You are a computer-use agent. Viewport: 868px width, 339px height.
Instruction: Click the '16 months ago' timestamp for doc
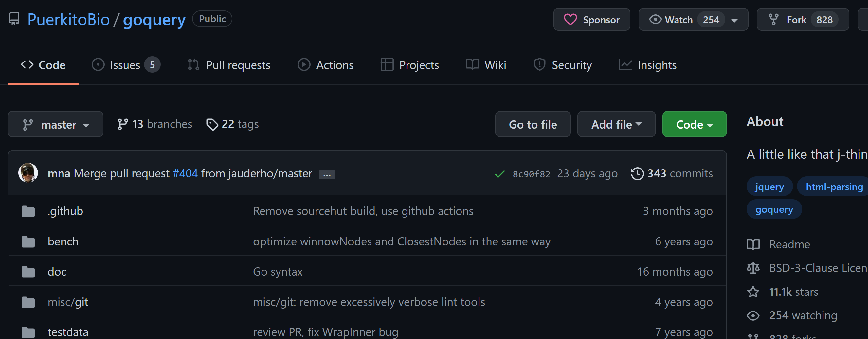point(675,272)
